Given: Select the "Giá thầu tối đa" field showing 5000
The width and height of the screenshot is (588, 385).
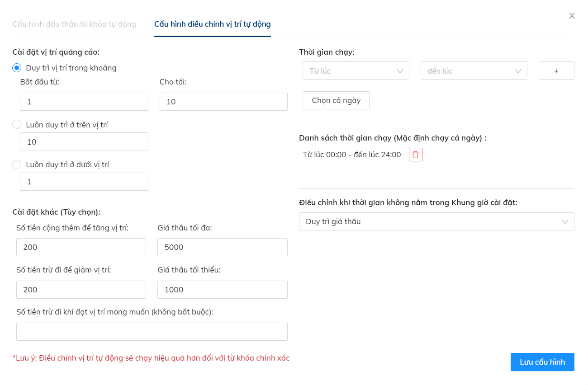Looking at the screenshot, I should 222,247.
